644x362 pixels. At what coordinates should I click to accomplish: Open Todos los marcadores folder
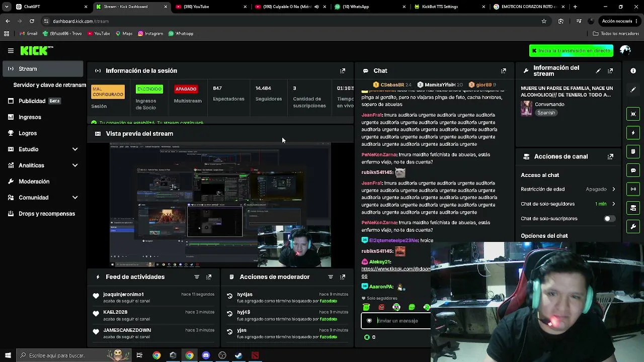click(616, 34)
